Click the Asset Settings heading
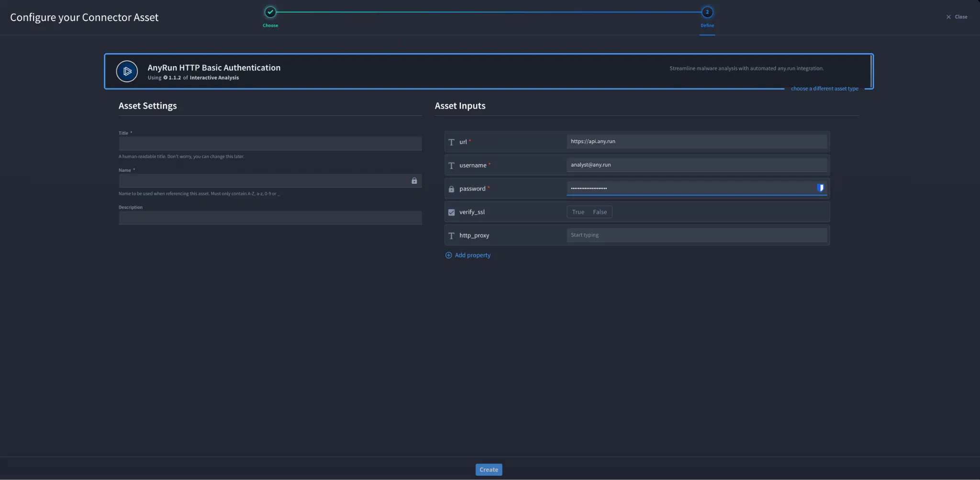This screenshot has width=980, height=480. 148,106
